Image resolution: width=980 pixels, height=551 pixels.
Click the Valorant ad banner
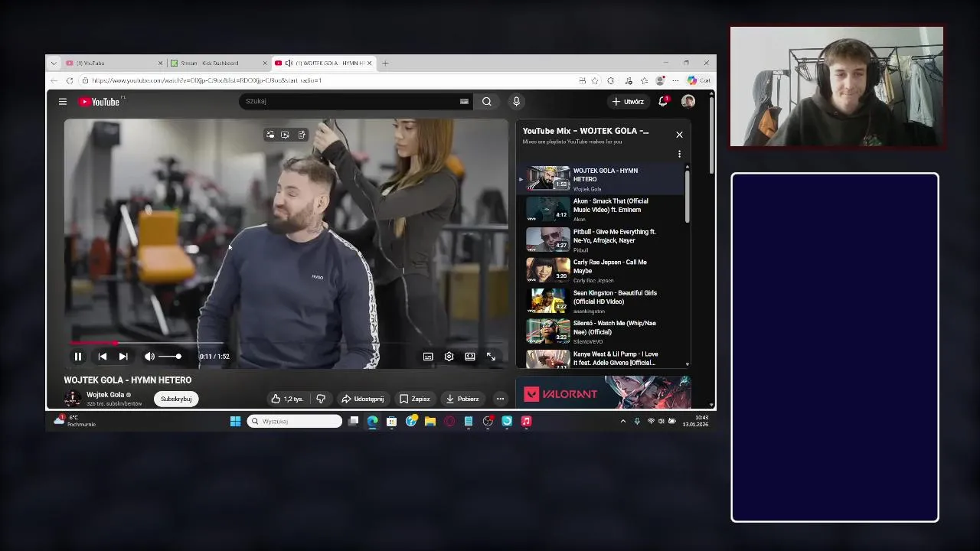pyautogui.click(x=603, y=393)
